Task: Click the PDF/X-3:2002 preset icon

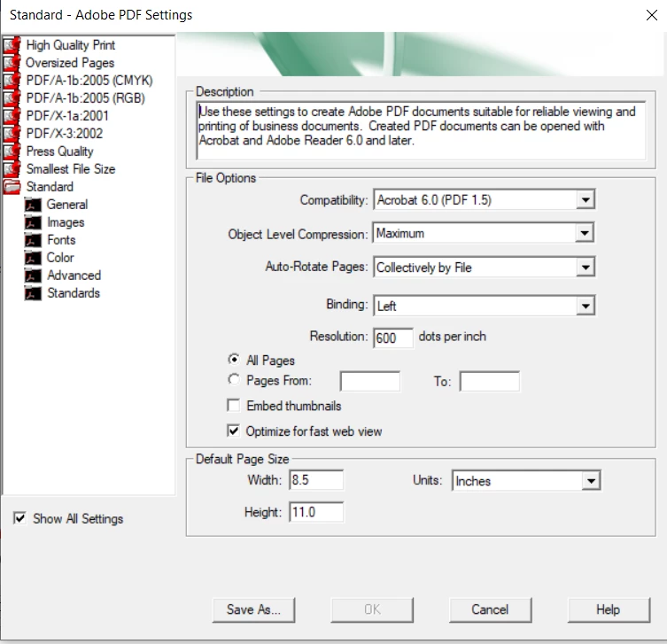Action: pyautogui.click(x=12, y=134)
